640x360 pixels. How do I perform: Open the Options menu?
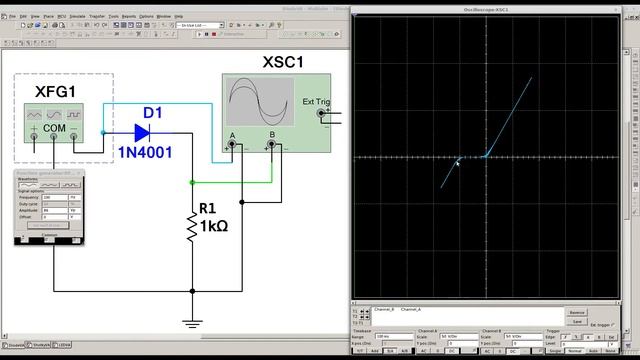[x=146, y=17]
